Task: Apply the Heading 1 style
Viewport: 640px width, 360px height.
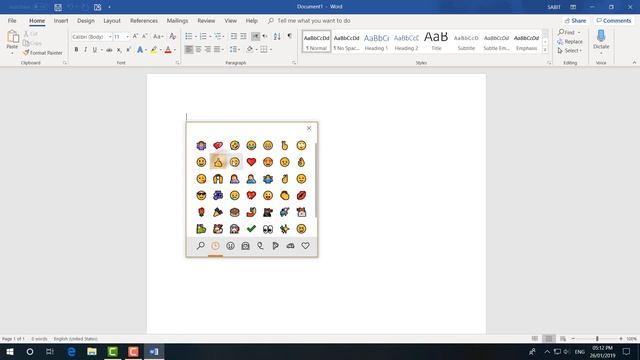Action: tap(376, 41)
